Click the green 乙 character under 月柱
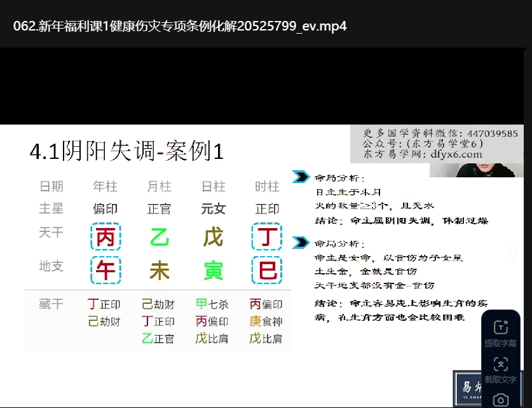 point(160,237)
